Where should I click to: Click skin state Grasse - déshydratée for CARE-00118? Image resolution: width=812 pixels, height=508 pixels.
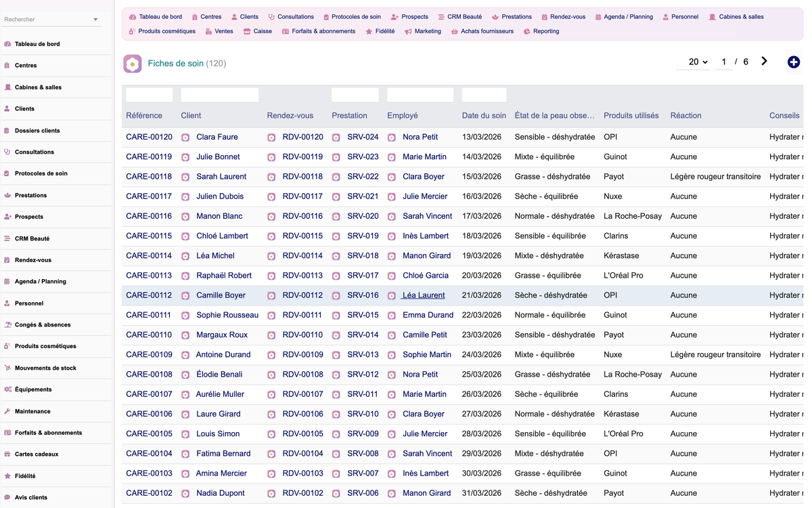point(552,177)
